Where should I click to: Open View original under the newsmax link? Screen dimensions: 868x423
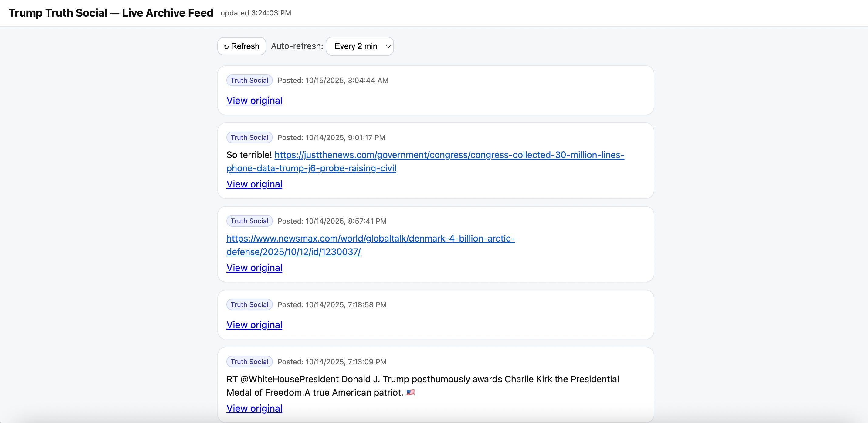tap(254, 268)
